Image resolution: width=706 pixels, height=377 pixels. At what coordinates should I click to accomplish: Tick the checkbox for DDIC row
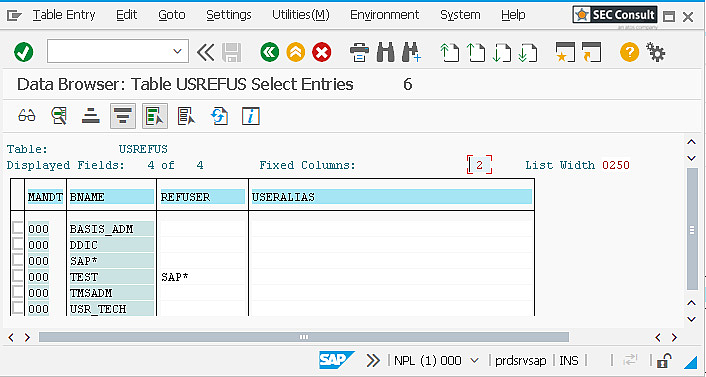pyautogui.click(x=18, y=245)
